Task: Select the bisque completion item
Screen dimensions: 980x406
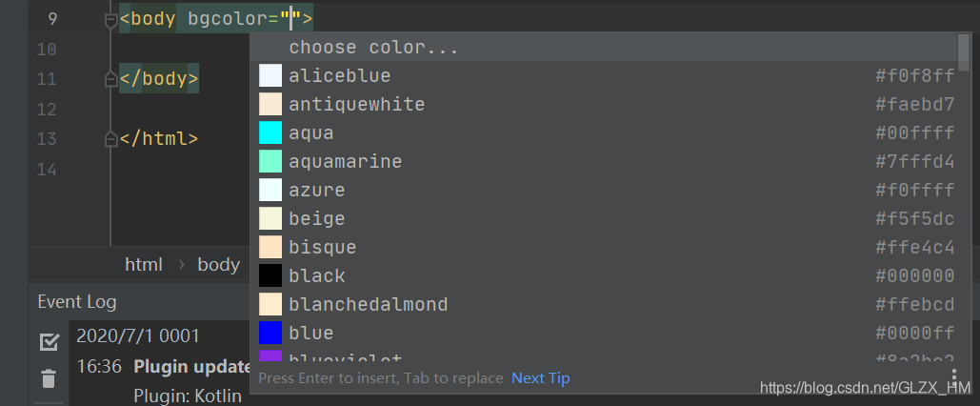Action: (606, 247)
